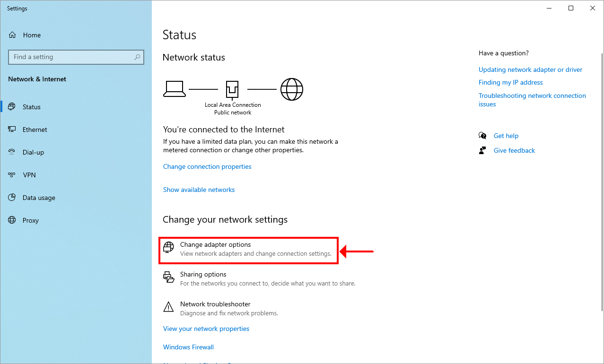Viewport: 604px width, 364px height.
Task: Select the Status globe icon
Action: [12, 107]
